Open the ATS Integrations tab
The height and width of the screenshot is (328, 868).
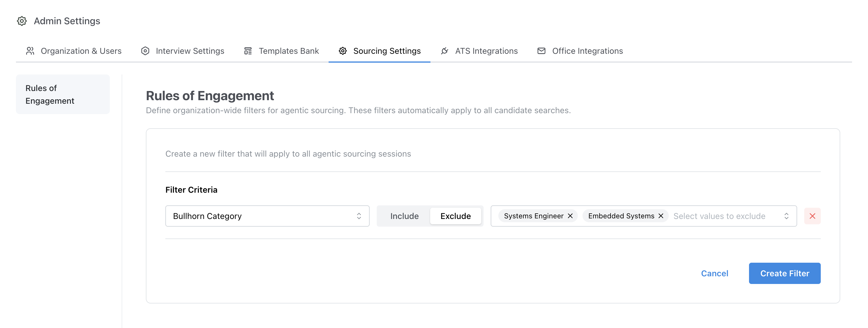[486, 51]
